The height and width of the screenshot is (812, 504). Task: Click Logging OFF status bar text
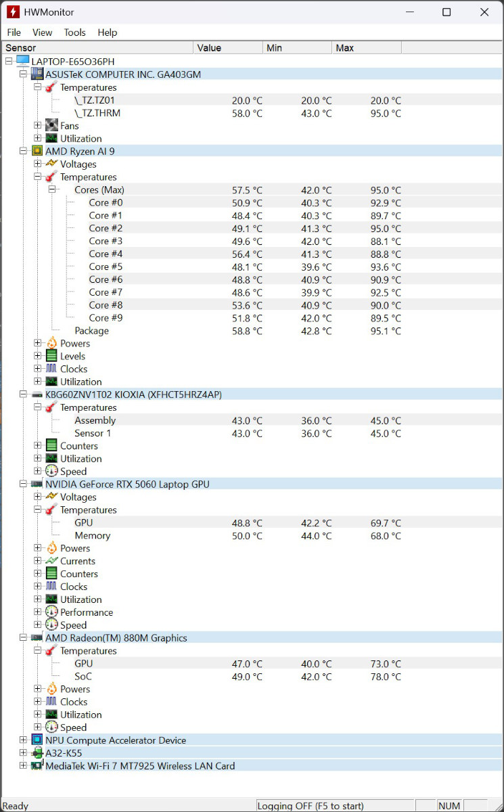tap(311, 806)
